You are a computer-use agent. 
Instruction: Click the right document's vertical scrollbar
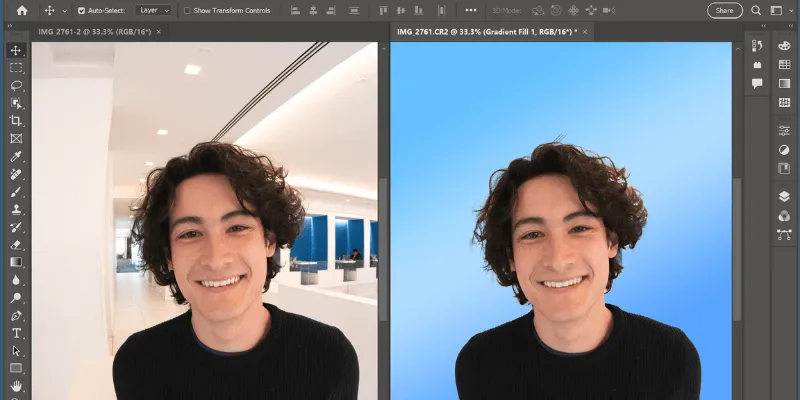(738, 250)
